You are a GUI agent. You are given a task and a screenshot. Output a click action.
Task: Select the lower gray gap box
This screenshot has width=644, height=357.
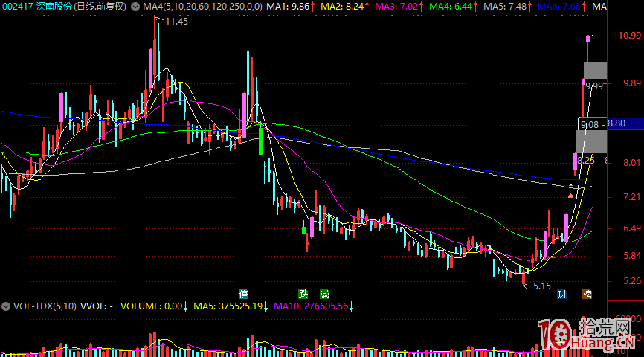591,142
